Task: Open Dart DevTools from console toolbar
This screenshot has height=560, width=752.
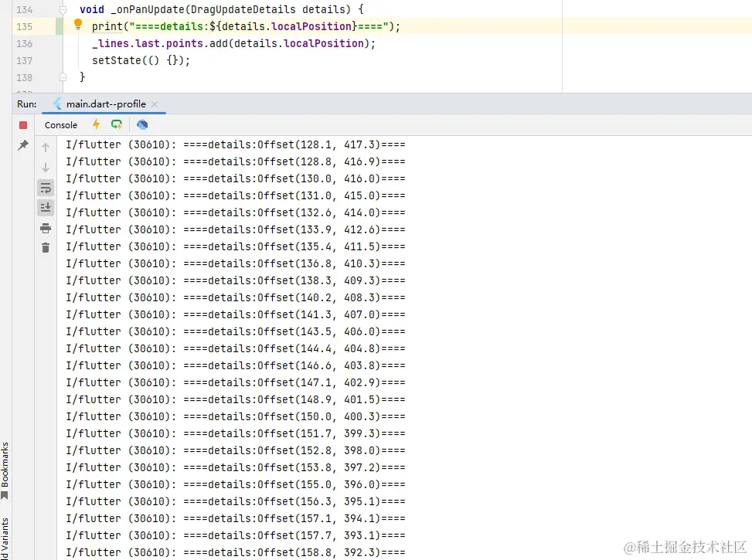Action: point(142,124)
